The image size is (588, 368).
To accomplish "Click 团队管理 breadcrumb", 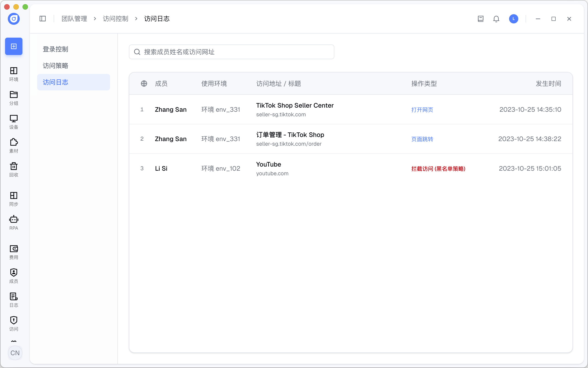I will [74, 19].
